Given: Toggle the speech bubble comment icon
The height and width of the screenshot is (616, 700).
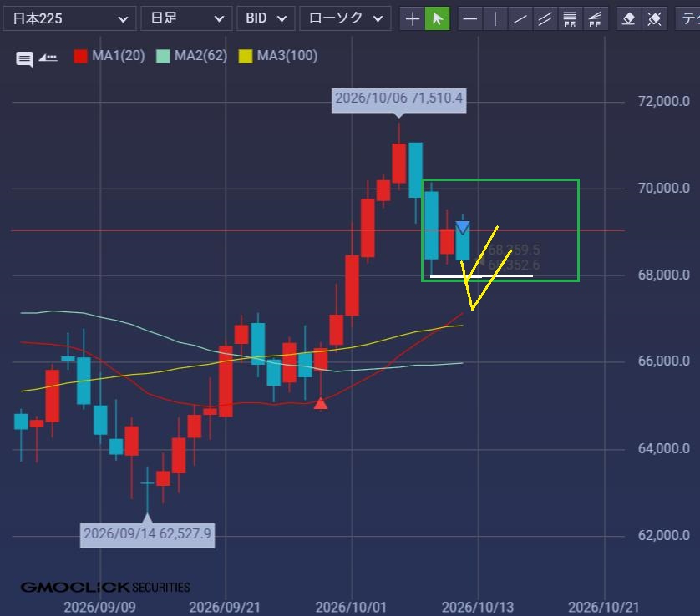Looking at the screenshot, I should pyautogui.click(x=24, y=59).
